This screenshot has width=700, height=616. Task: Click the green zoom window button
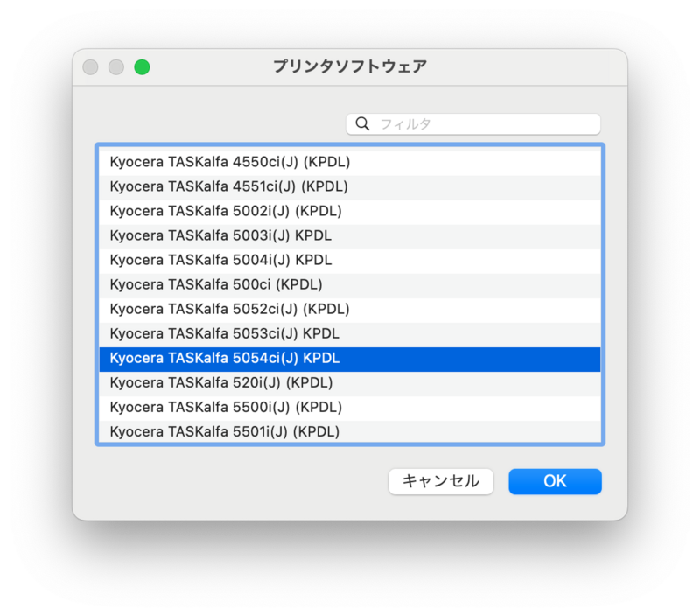142,67
